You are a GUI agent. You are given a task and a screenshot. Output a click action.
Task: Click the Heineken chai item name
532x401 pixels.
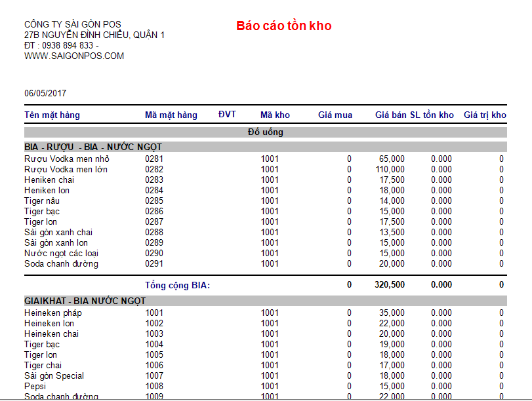51,334
